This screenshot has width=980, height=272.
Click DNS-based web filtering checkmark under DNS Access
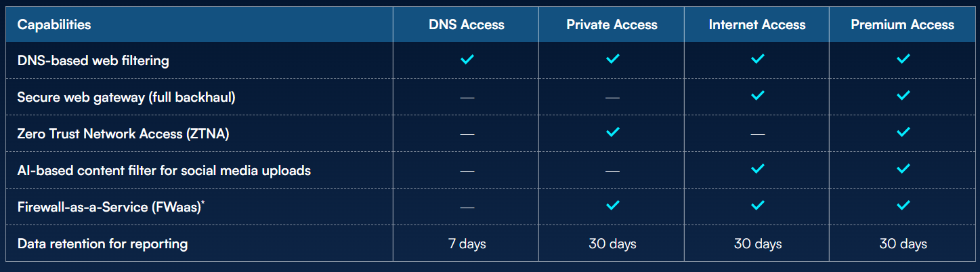(467, 60)
